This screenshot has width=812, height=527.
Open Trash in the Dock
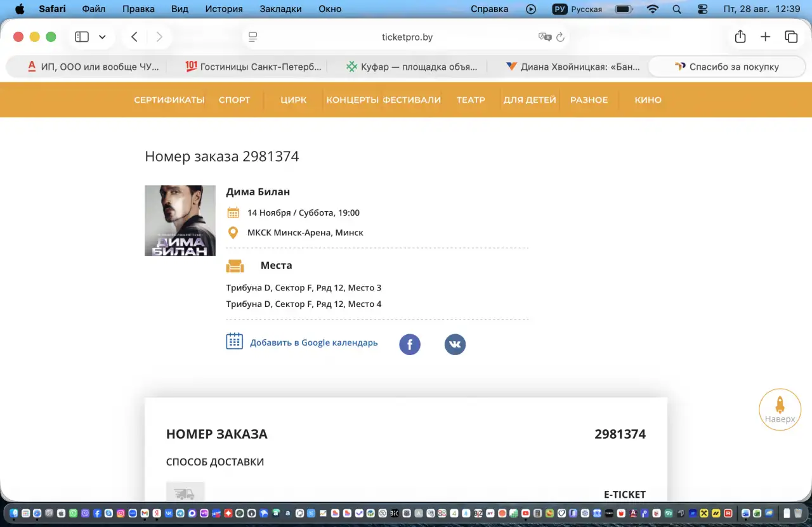click(797, 513)
